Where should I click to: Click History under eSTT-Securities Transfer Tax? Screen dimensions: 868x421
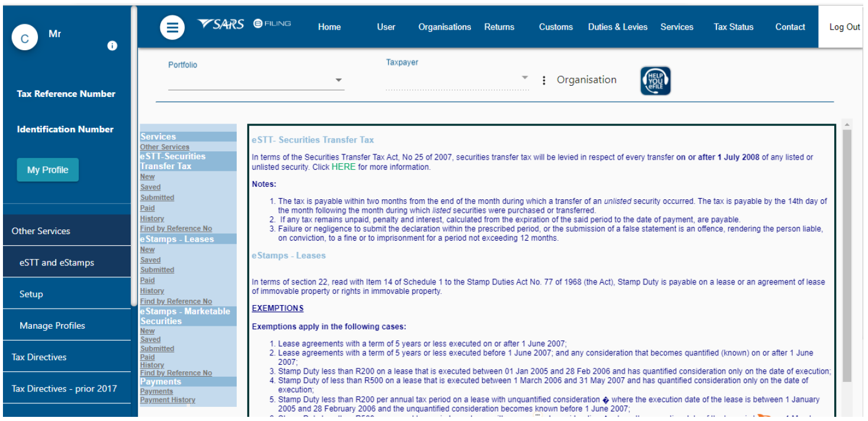click(152, 219)
